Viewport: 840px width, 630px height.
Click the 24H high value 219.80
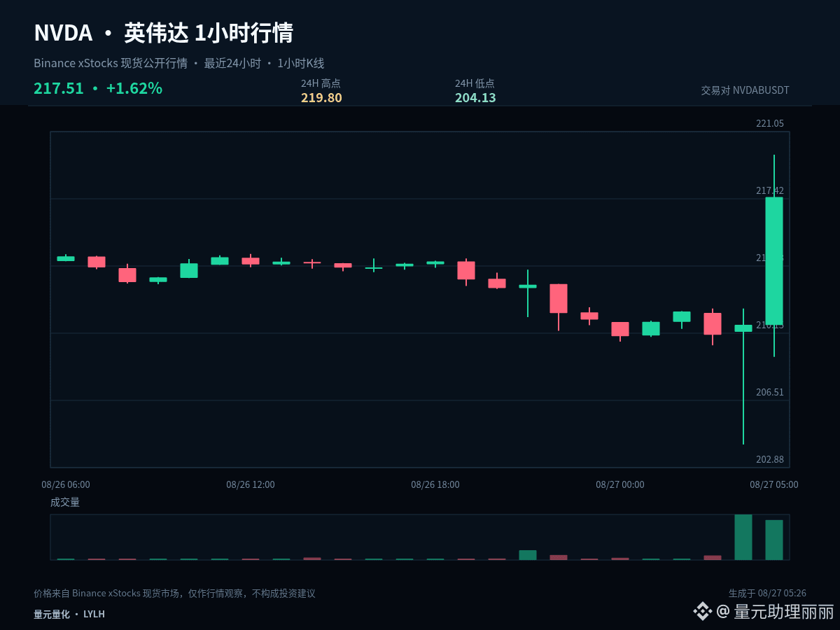[x=321, y=98]
